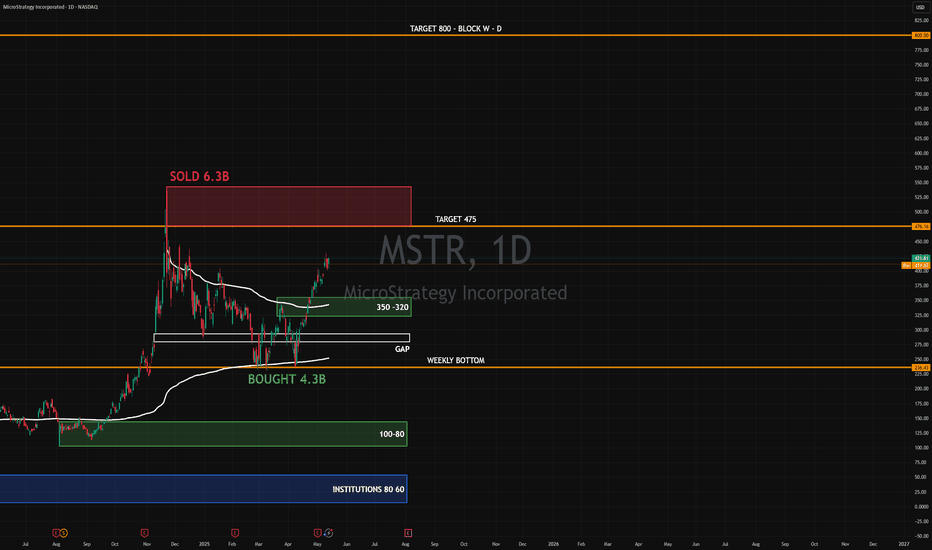Open the earnings marker near November 2024
The image size is (932, 550).
point(144,533)
